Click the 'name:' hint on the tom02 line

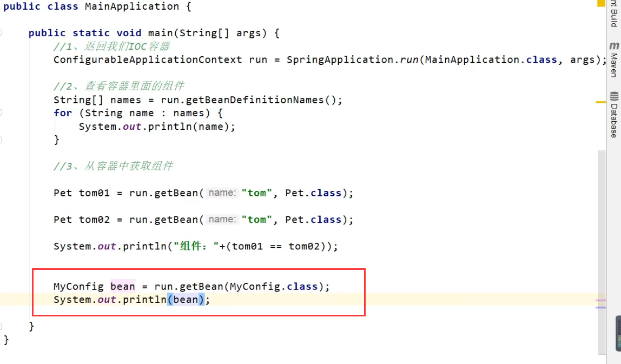(222, 220)
